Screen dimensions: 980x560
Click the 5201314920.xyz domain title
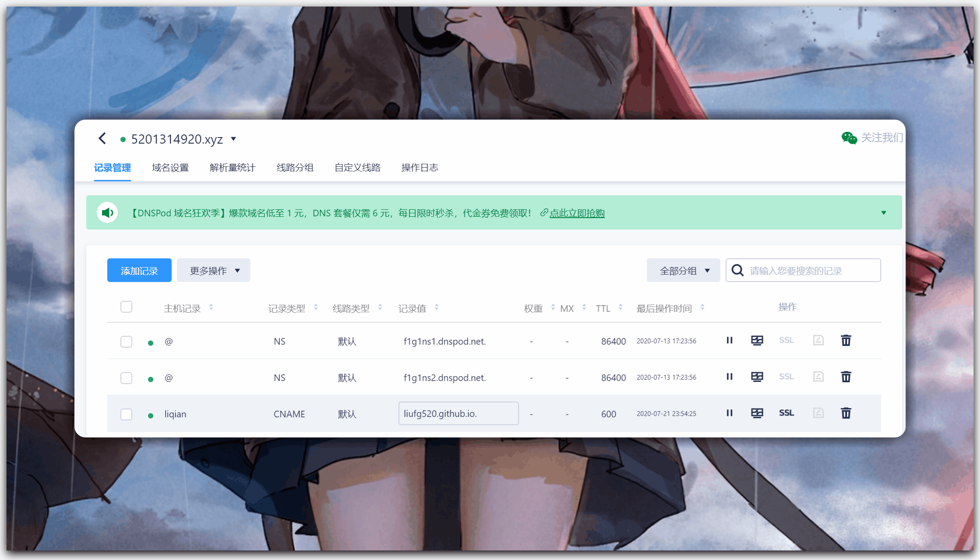coord(177,139)
